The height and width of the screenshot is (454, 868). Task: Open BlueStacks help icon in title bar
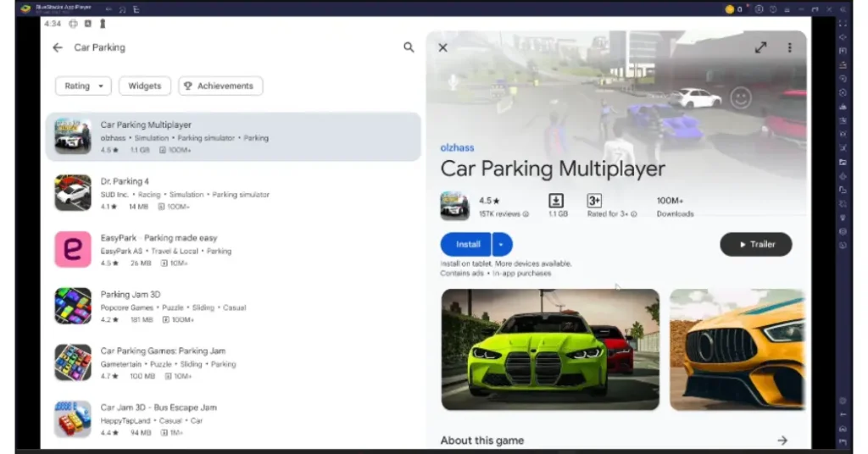coord(773,8)
